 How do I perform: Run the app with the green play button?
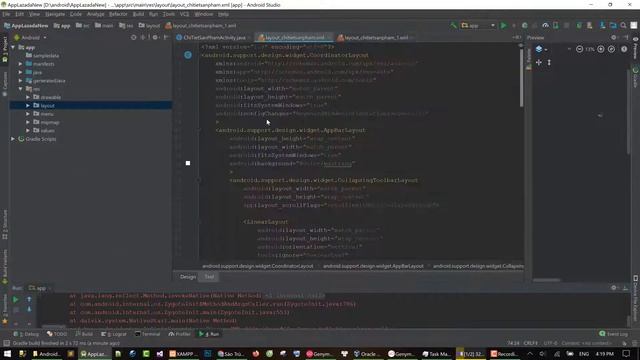click(503, 25)
